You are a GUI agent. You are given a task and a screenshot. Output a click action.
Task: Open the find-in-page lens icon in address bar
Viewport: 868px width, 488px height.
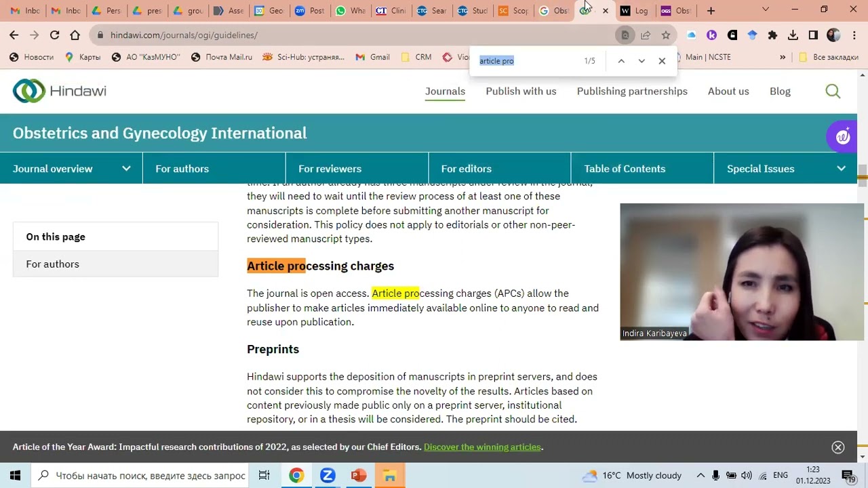625,35
